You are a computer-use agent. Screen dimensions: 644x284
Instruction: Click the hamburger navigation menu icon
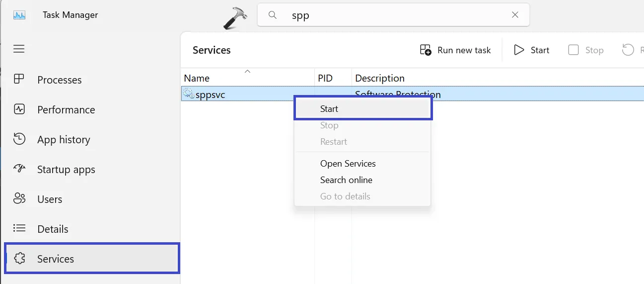tap(19, 49)
